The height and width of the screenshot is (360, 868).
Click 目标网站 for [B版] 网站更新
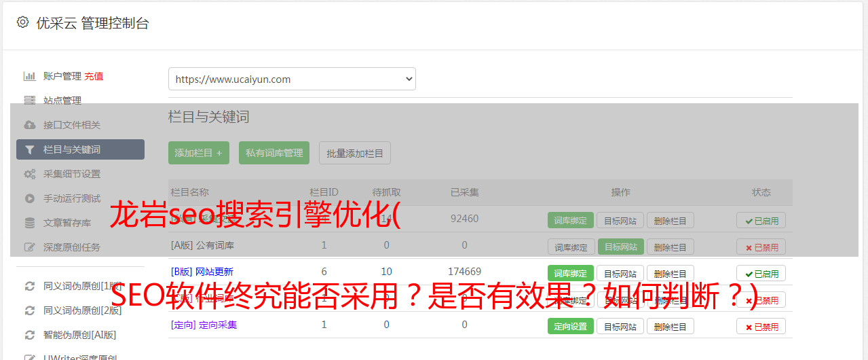click(x=620, y=273)
